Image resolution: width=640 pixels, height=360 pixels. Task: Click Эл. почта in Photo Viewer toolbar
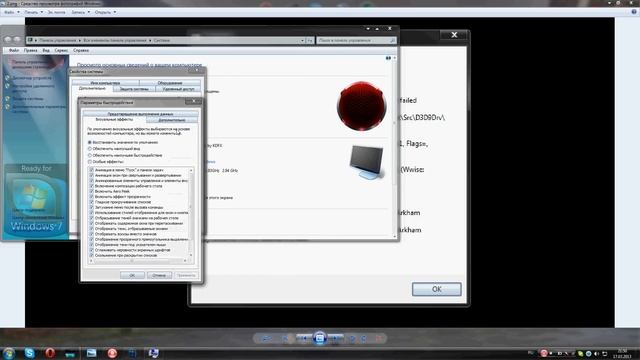click(56, 12)
